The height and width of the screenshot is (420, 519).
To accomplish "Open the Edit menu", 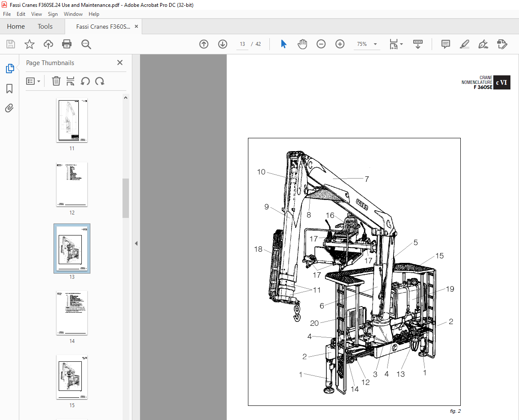I will pos(21,14).
